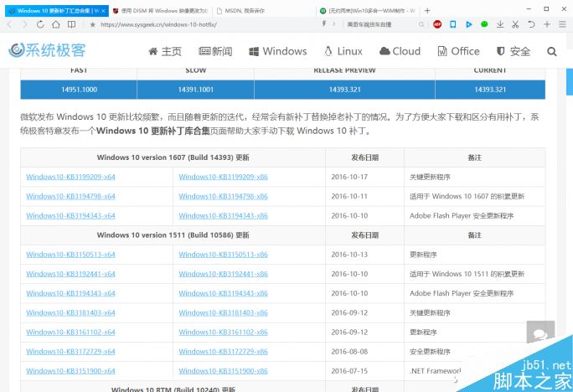This screenshot has height=392, width=573.
Task: Open the Cloud navigation item
Action: point(400,51)
